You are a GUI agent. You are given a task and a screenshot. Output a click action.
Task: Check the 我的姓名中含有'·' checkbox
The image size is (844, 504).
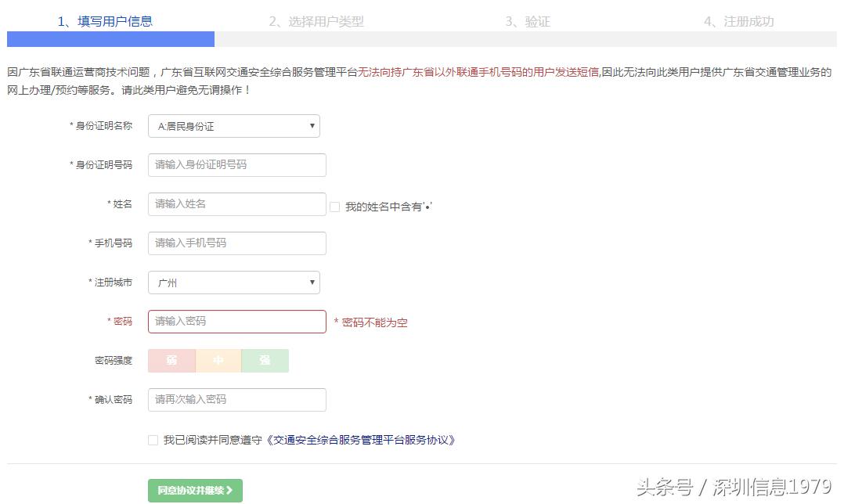[x=334, y=205]
